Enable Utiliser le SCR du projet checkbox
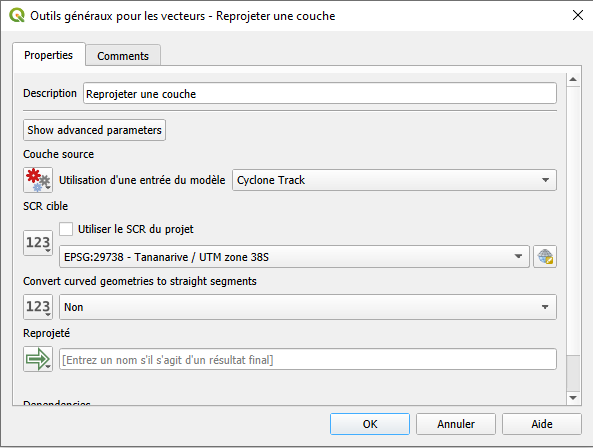The height and width of the screenshot is (448, 593). pos(66,229)
